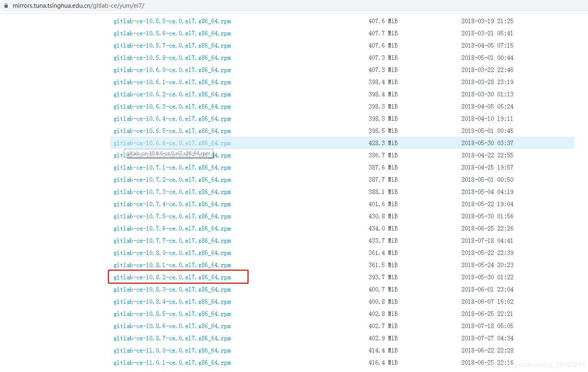Open gitlab-ce-10.5.5-ce.0.el7.x86_64.rpm link
This screenshot has height=372, width=588.
tap(172, 21)
